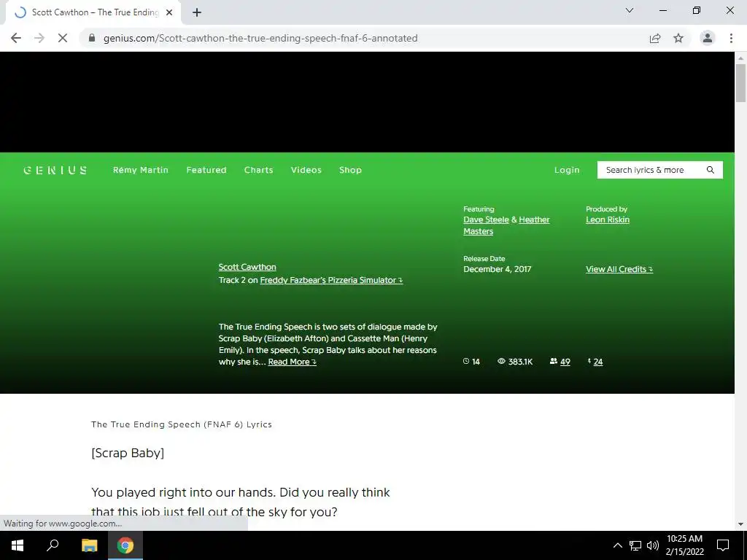The height and width of the screenshot is (560, 747).
Task: Open a new tab with plus button
Action: (197, 12)
